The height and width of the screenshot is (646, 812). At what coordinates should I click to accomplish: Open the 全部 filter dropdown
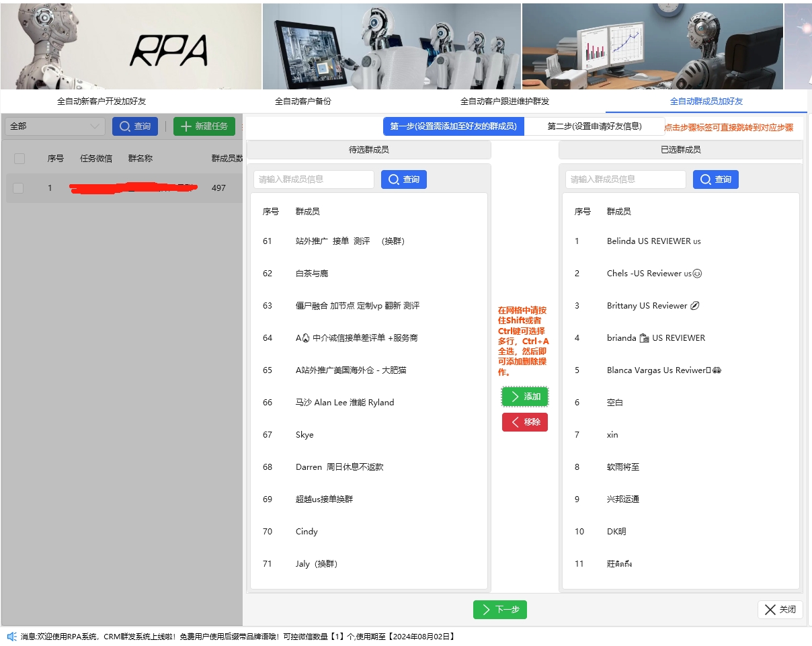point(54,126)
